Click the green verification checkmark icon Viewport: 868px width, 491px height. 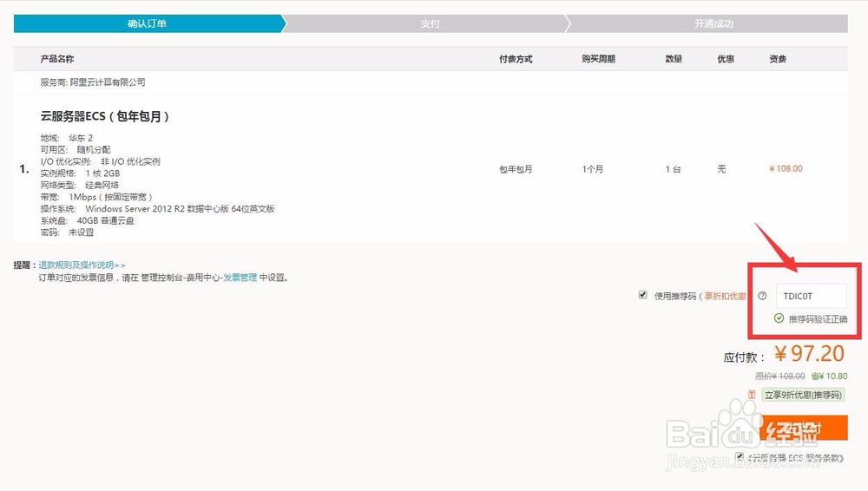[x=779, y=318]
